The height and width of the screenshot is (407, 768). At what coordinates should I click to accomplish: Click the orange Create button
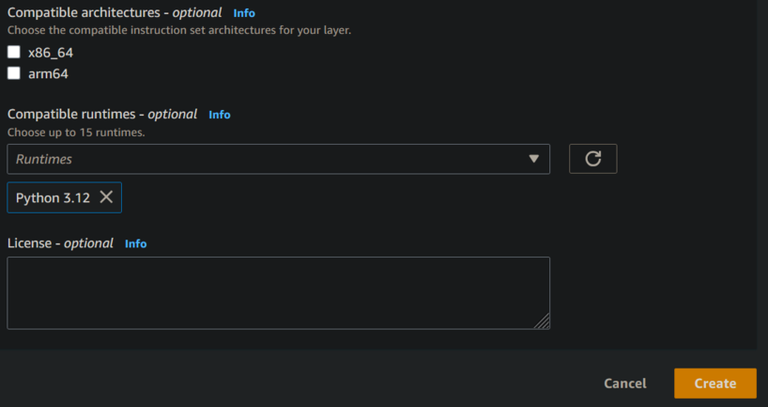(x=715, y=383)
